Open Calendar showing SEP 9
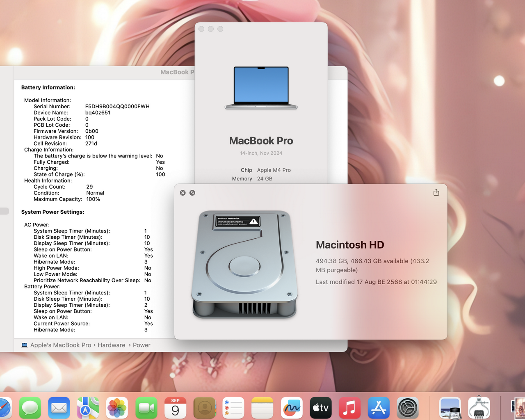Screen dimensions: 525x420 (x=176, y=408)
